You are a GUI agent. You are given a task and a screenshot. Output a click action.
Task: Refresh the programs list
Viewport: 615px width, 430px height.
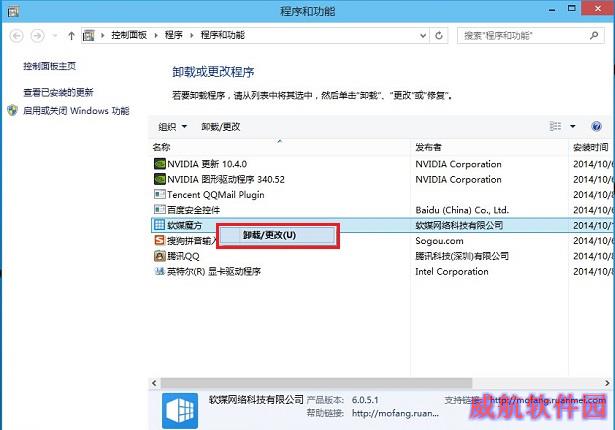point(439,35)
